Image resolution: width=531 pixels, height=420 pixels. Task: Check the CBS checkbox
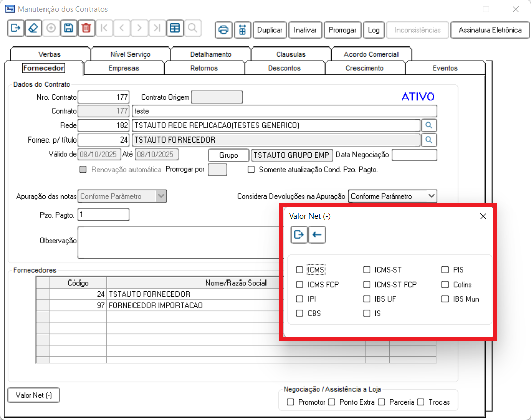click(x=299, y=313)
